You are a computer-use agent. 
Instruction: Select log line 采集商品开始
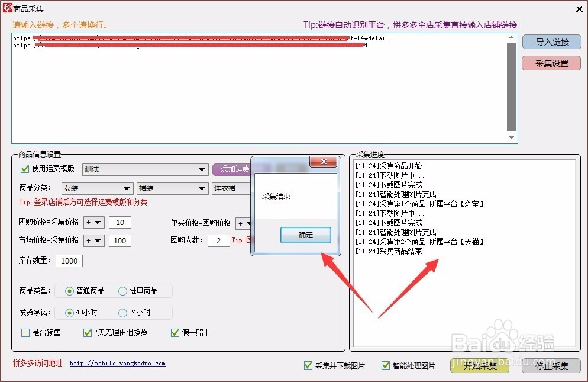pos(389,166)
